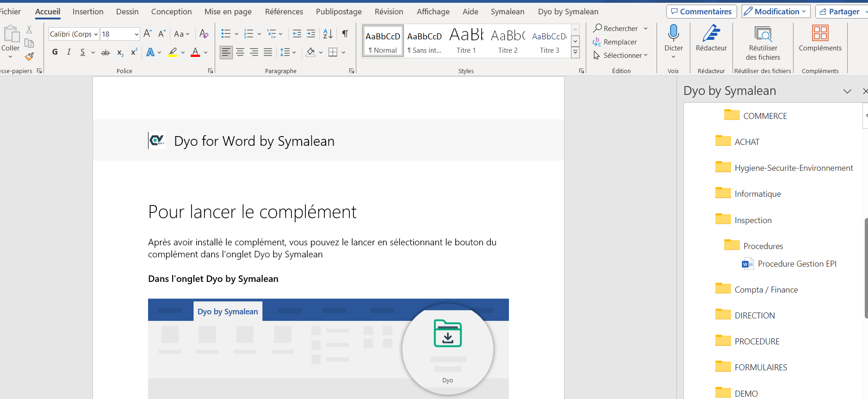Apply the Sans interligne style
This screenshot has height=399, width=868.
(424, 41)
